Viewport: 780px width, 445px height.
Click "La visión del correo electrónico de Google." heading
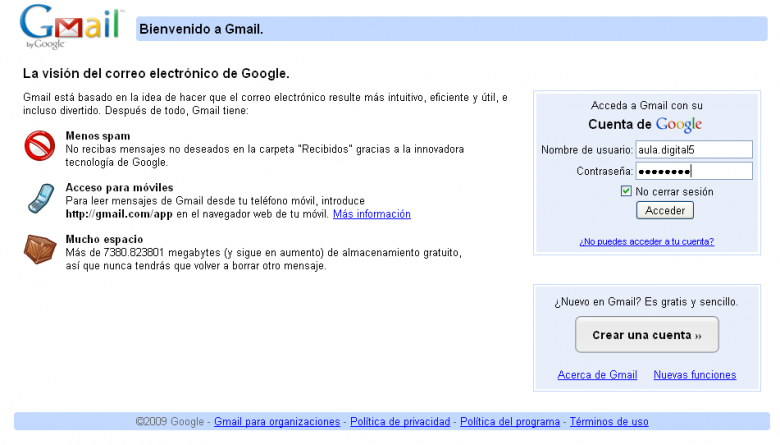[156, 74]
